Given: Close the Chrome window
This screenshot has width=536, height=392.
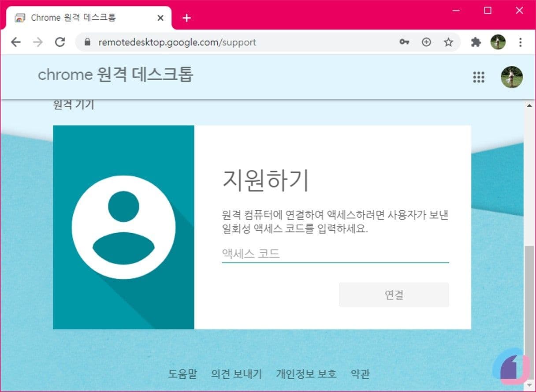Looking at the screenshot, I should coord(520,11).
